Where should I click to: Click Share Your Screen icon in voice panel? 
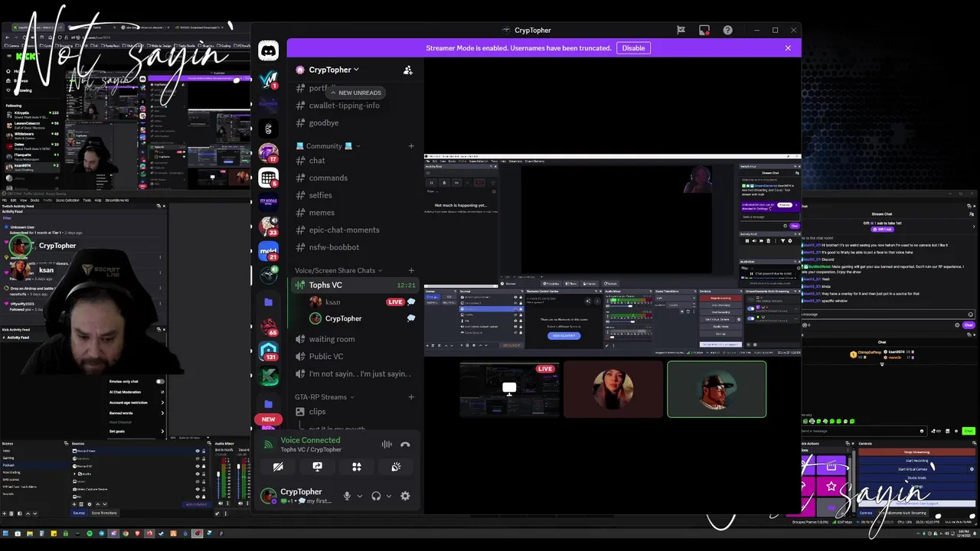317,467
